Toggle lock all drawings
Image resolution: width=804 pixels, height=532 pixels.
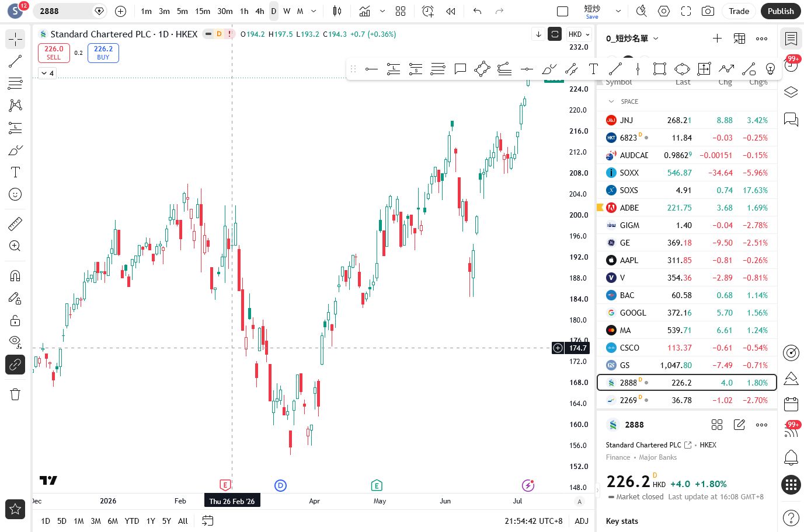point(15,320)
